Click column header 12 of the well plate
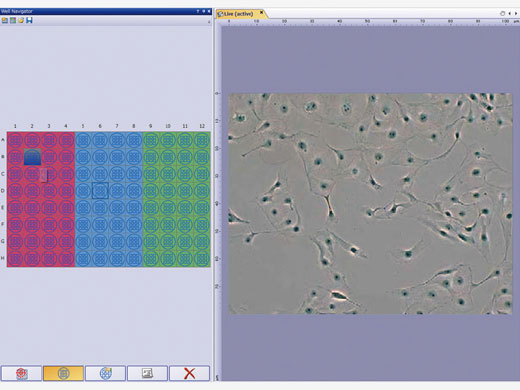The image size is (520, 390). (x=202, y=126)
